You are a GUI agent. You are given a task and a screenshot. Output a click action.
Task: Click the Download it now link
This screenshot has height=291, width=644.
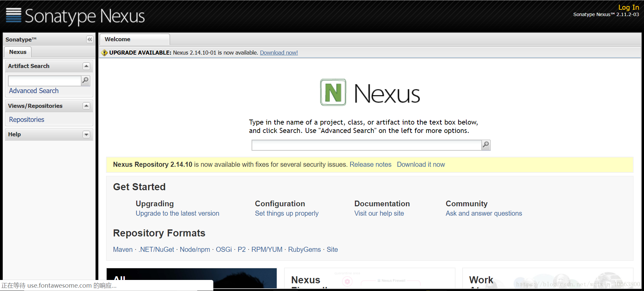[x=421, y=164]
